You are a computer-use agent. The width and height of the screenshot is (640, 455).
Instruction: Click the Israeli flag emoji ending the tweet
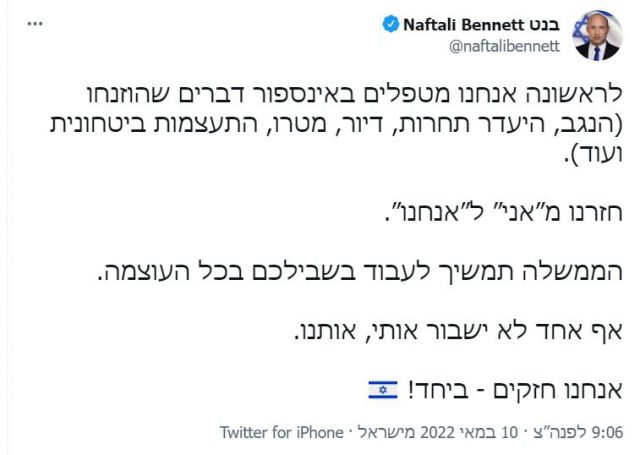383,390
